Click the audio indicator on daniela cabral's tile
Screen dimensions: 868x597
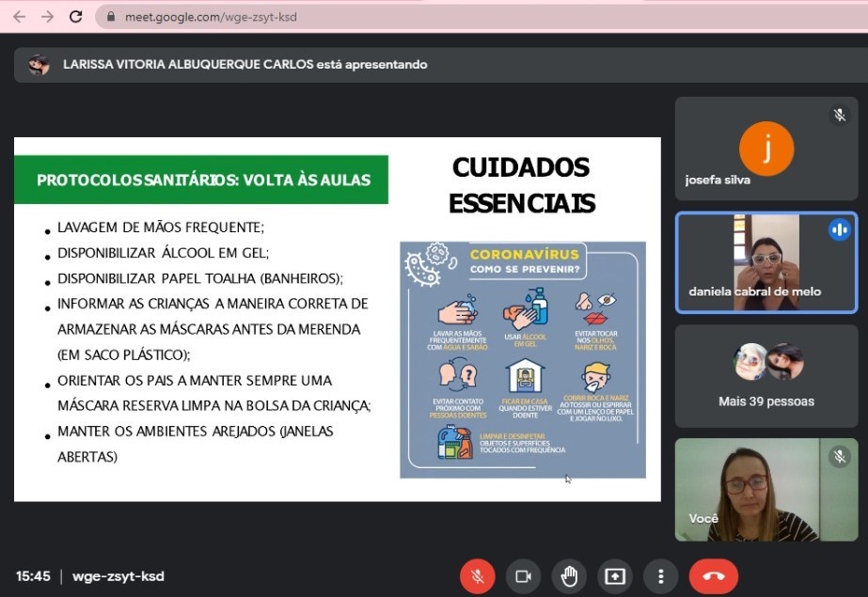(x=839, y=228)
